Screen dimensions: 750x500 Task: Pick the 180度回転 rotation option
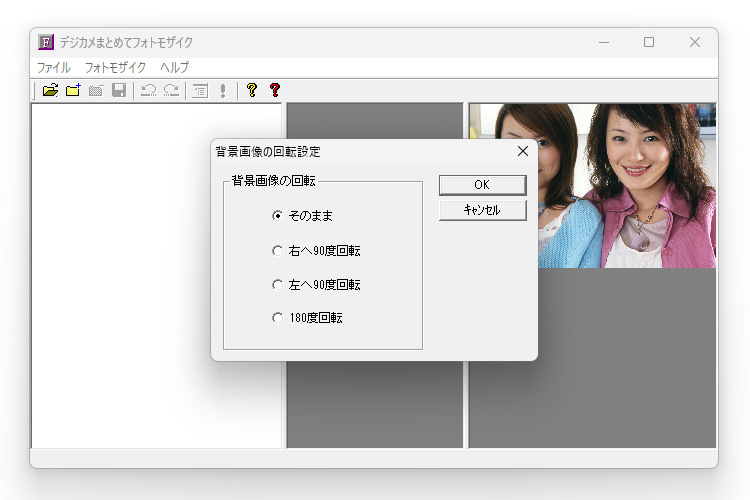click(x=278, y=318)
